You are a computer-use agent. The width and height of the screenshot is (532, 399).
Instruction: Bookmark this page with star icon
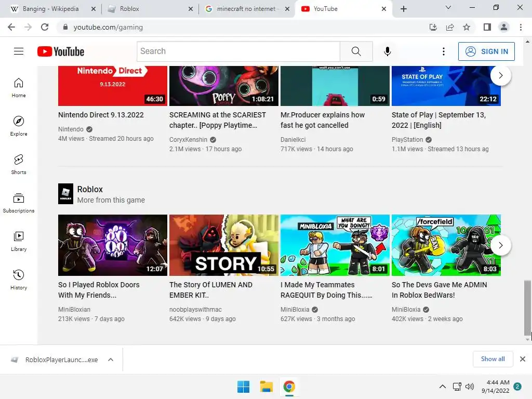click(x=467, y=27)
